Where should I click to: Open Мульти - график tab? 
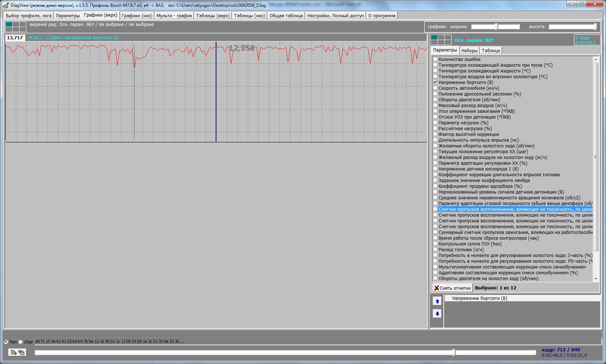coord(174,15)
